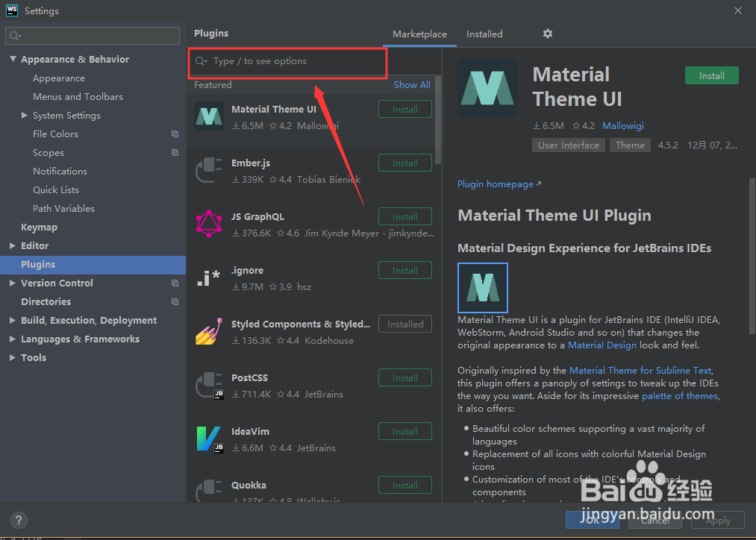
Task: Switch to the Installed tab
Action: click(x=484, y=34)
